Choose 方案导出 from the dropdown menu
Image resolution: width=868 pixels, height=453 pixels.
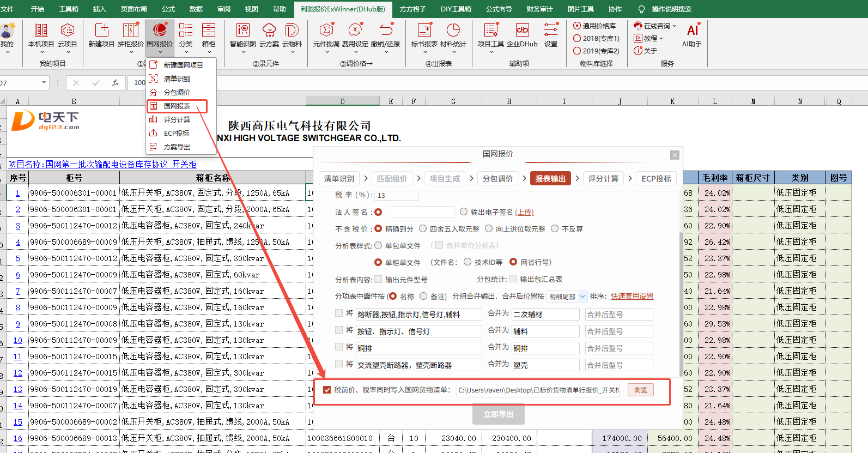(x=177, y=147)
